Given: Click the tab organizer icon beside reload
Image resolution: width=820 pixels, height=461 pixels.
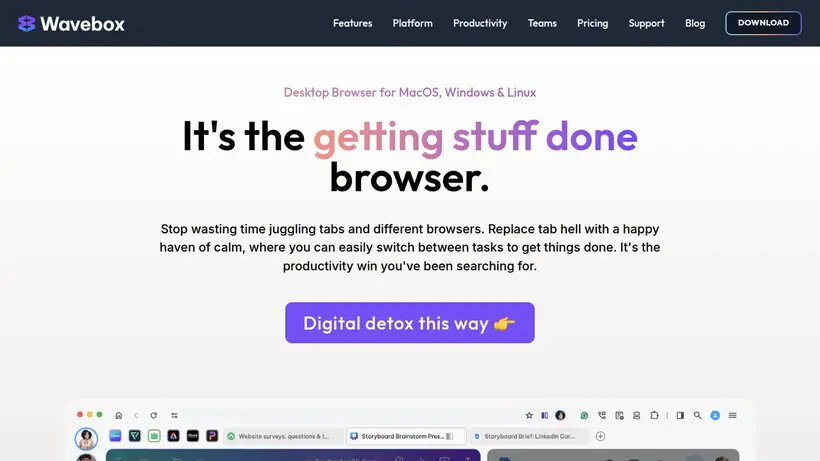Looking at the screenshot, I should point(174,416).
